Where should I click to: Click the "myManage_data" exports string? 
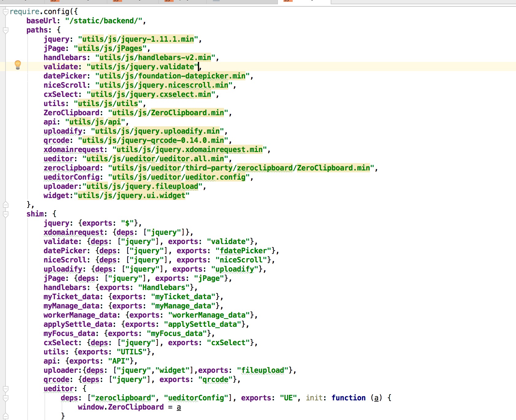[x=183, y=306]
